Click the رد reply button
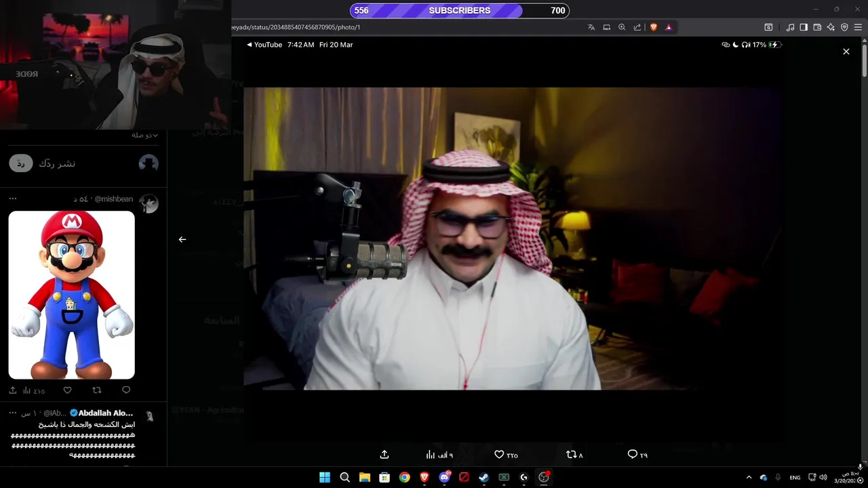This screenshot has width=868, height=488. pyautogui.click(x=21, y=163)
